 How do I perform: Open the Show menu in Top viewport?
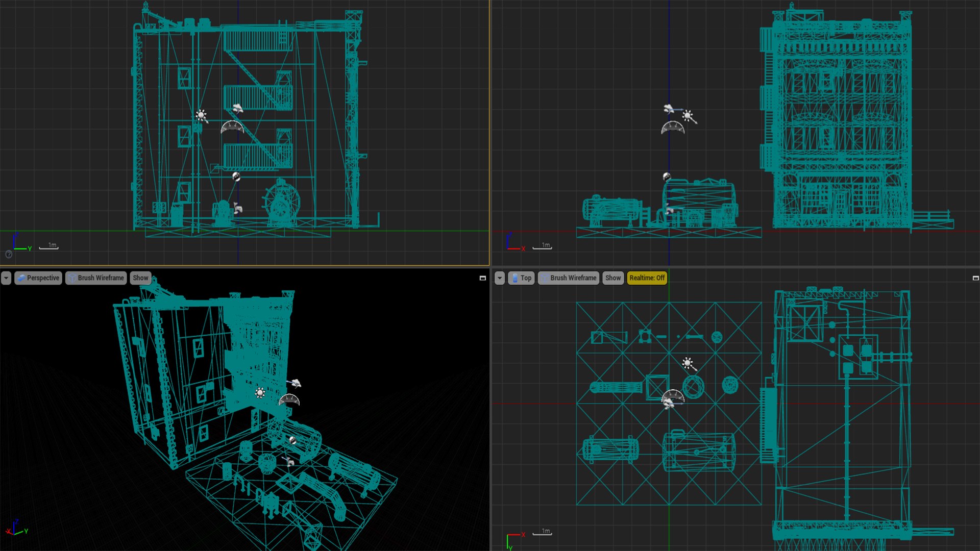pos(613,278)
